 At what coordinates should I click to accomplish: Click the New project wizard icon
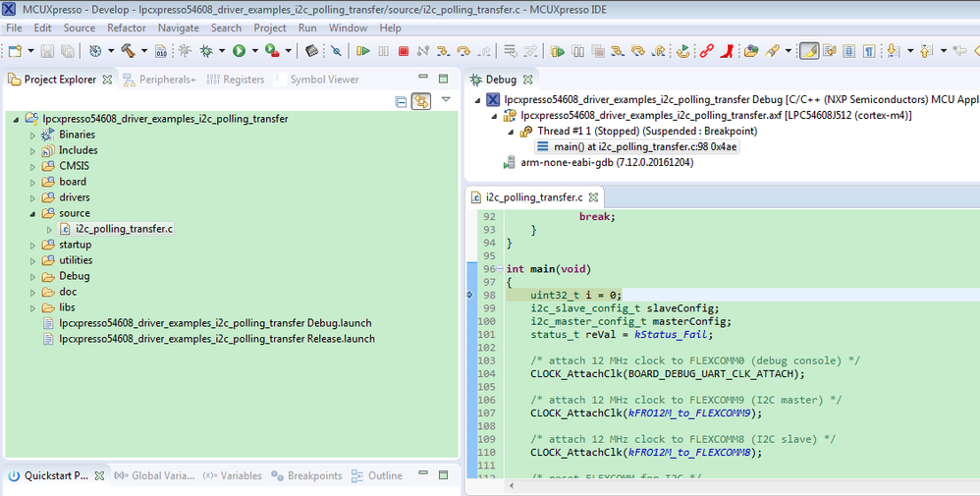click(14, 51)
